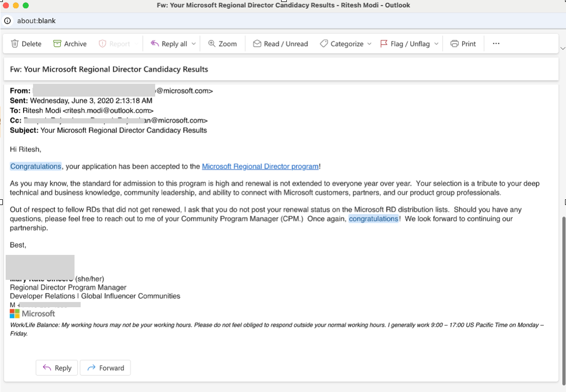Open the Microsoft Regional Director program link

click(260, 166)
